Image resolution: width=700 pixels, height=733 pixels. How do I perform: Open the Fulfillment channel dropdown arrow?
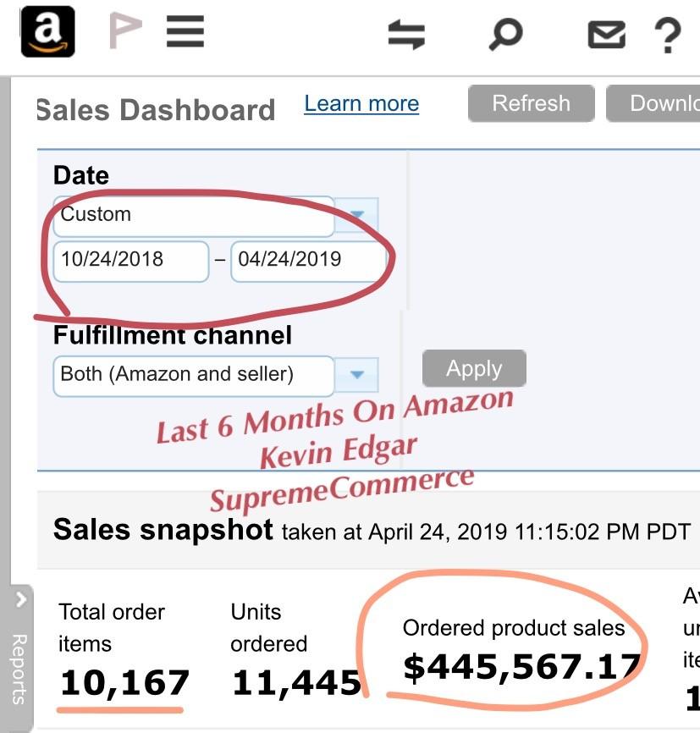pyautogui.click(x=356, y=374)
